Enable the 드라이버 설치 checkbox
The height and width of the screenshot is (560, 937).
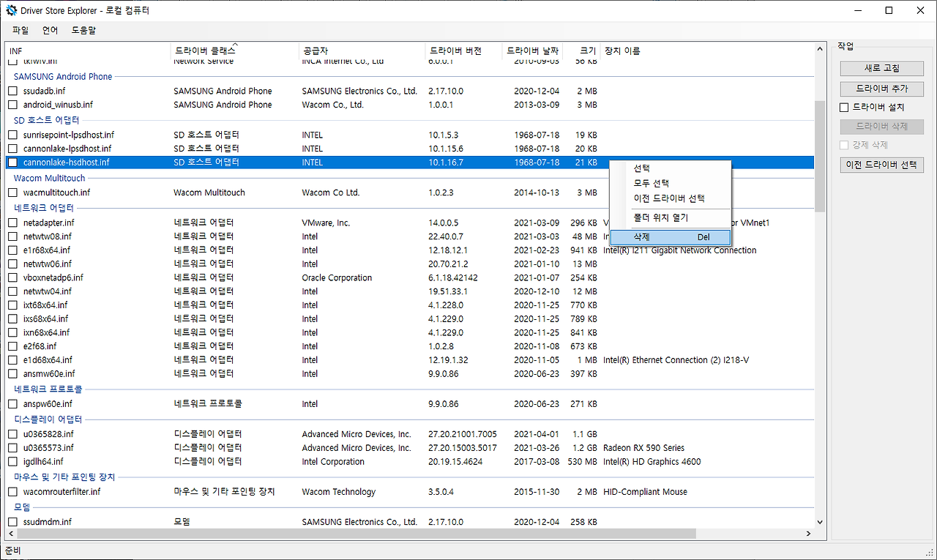844,108
